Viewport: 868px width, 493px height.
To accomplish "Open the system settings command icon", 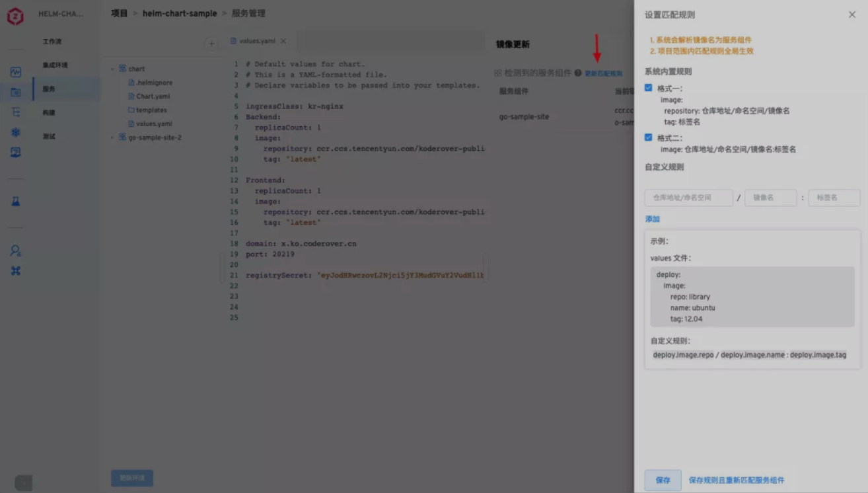I will click(16, 270).
